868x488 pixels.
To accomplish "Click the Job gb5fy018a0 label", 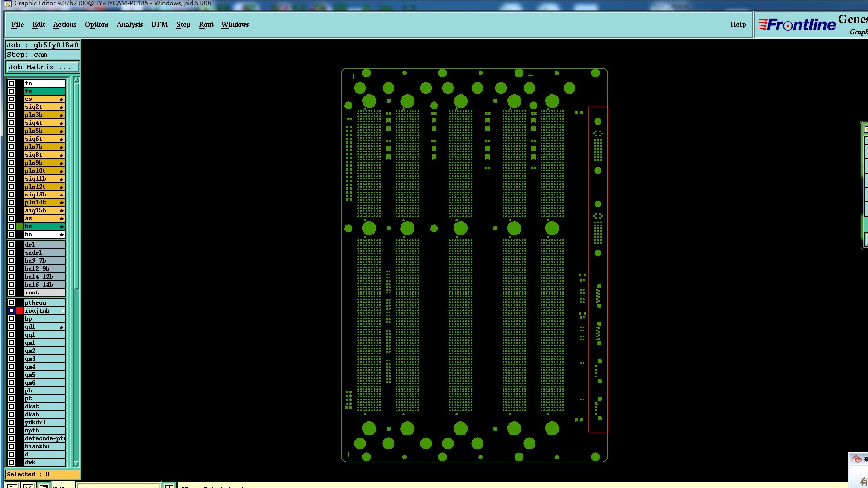I will (43, 45).
